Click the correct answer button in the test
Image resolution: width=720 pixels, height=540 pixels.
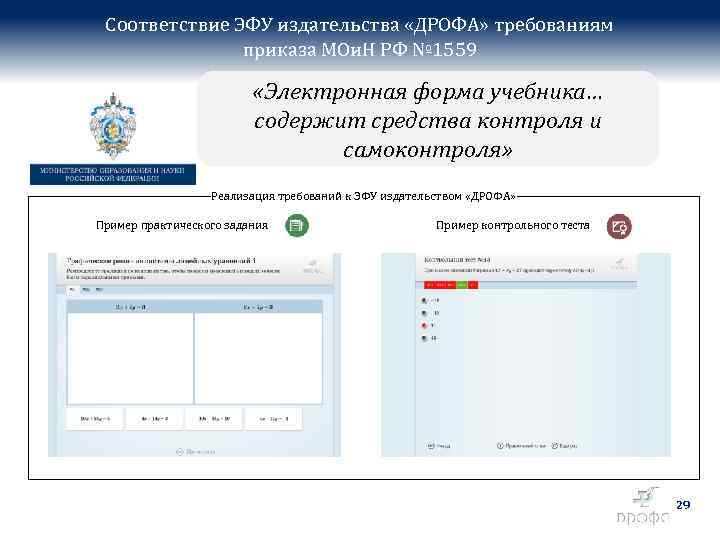[521, 446]
